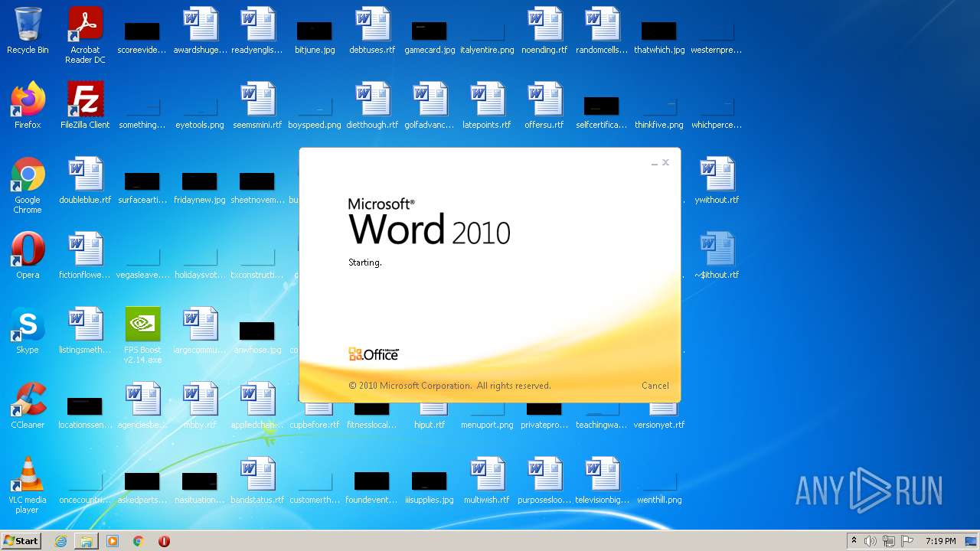The height and width of the screenshot is (551, 980).
Task: Launch Acrobat Reader DC shortcut
Action: point(85,24)
